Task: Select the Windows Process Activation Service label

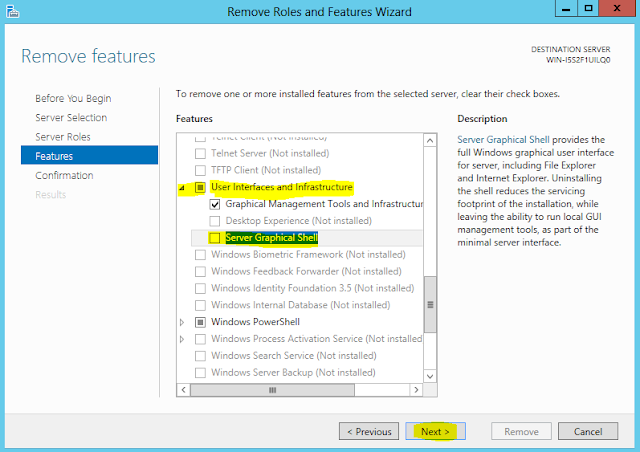Action: pyautogui.click(x=316, y=339)
